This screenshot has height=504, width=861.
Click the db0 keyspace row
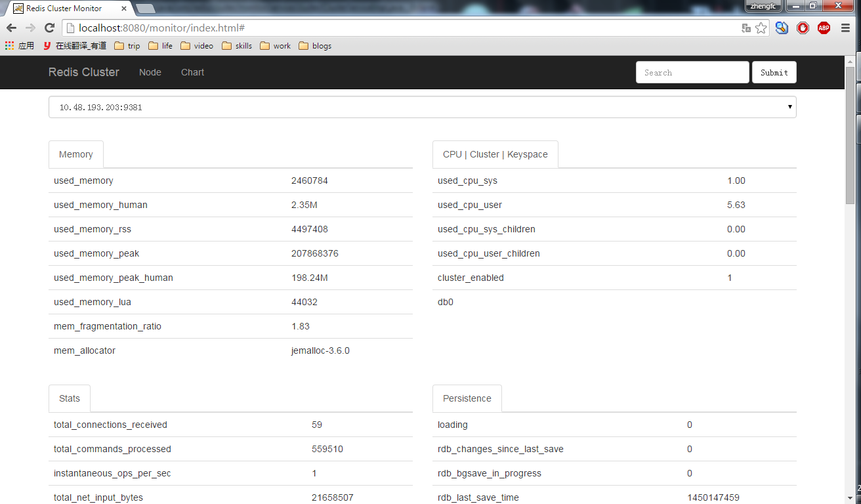tap(614, 302)
